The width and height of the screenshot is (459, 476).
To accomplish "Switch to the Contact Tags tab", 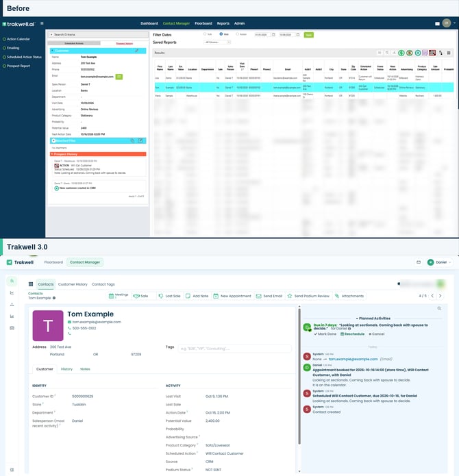I will pos(103,284).
